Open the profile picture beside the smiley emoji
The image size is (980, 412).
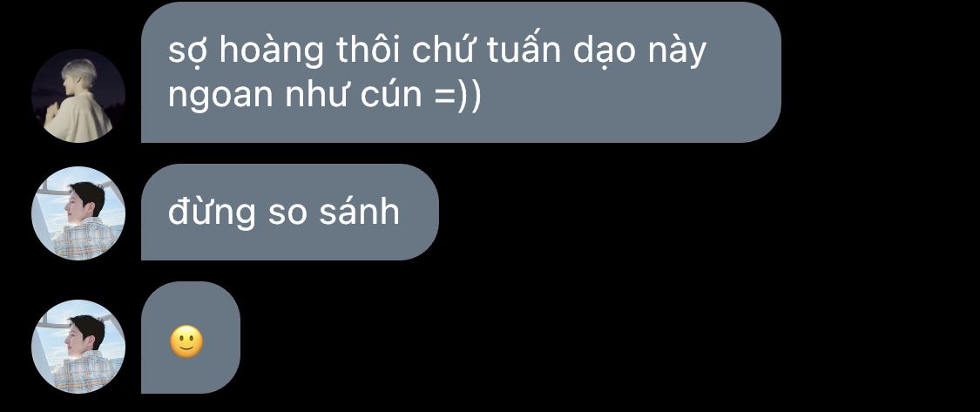pyautogui.click(x=78, y=347)
